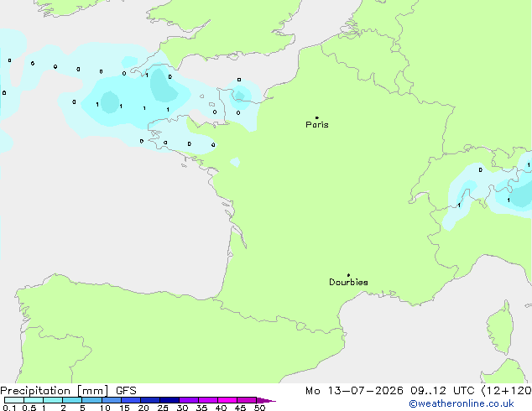Click the 10 mm blue legend swatch
The image size is (532, 411).
(111, 400)
